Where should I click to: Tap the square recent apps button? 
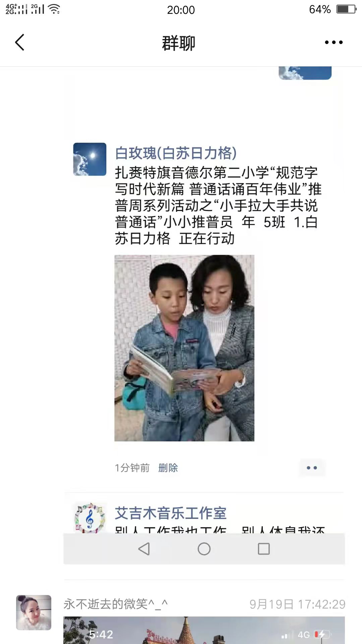[264, 549]
